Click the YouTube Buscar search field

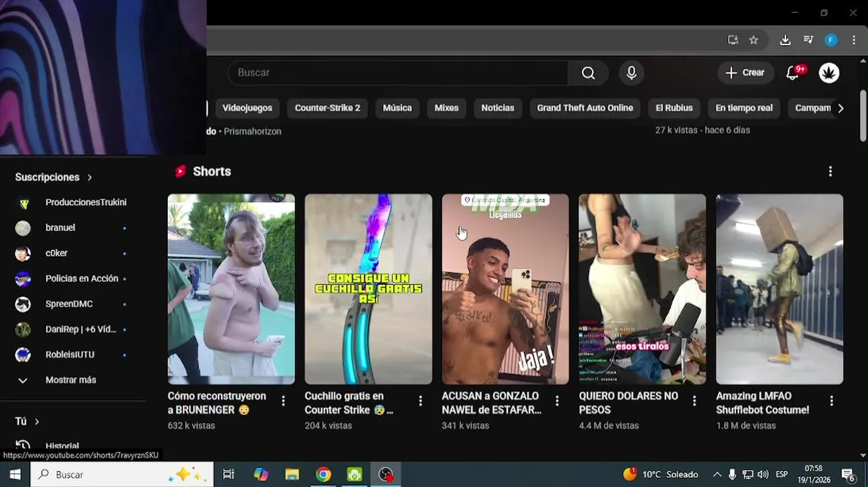click(x=397, y=73)
